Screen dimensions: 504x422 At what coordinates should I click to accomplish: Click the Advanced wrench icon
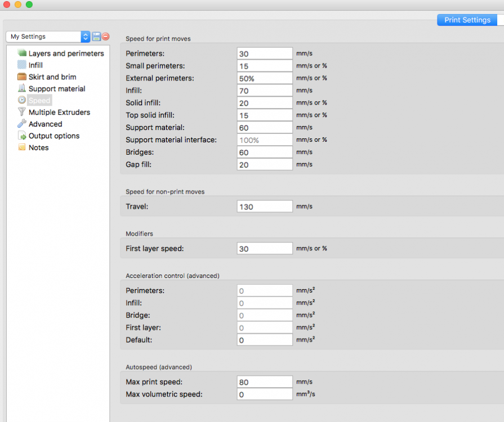(22, 124)
